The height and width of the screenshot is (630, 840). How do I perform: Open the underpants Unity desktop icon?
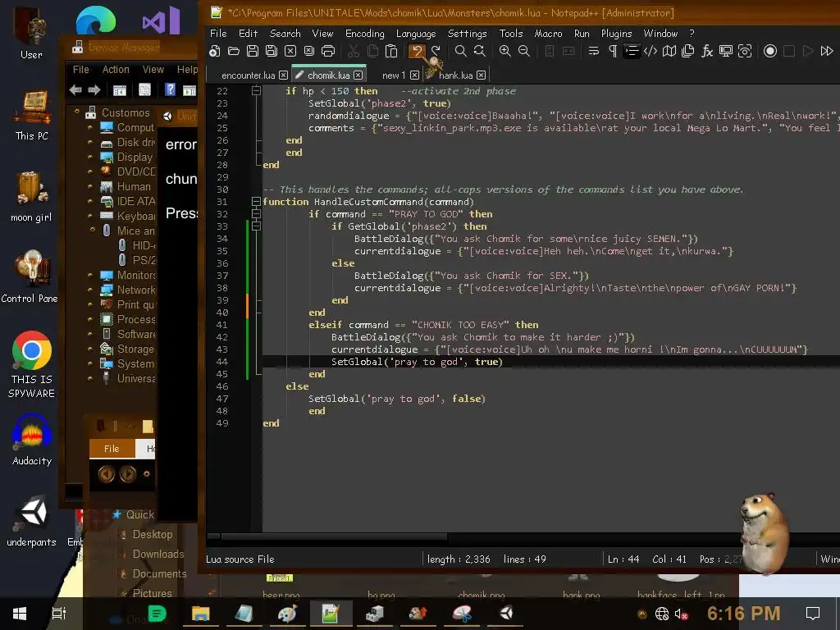pyautogui.click(x=32, y=521)
